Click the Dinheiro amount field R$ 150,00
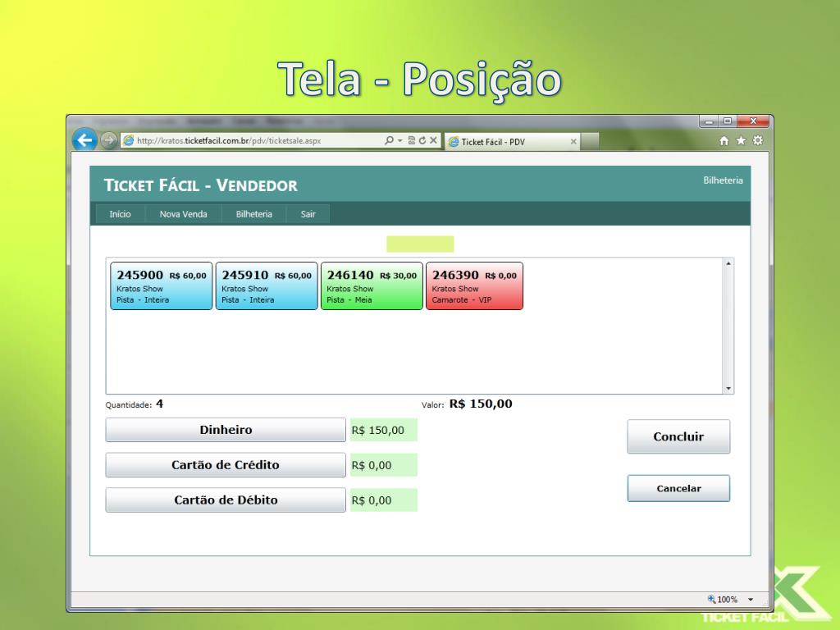 coord(384,430)
